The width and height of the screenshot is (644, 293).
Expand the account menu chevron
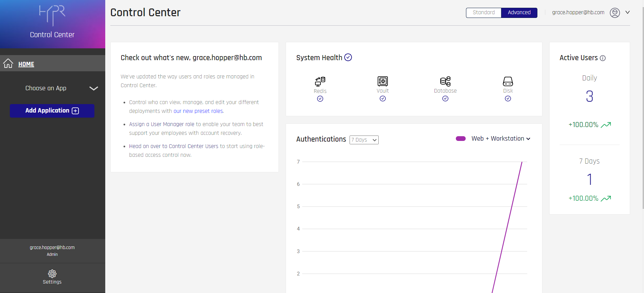[627, 12]
